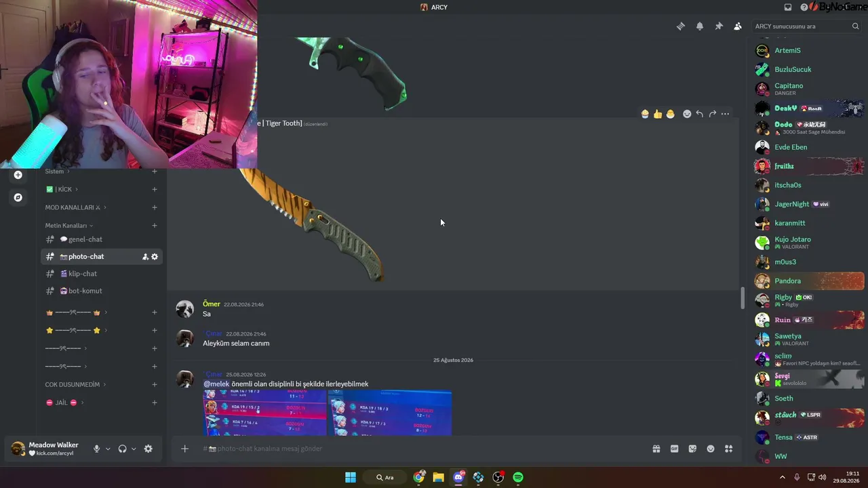868x488 pixels.
Task: Open the Inbox icon in title bar
Action: pos(788,7)
